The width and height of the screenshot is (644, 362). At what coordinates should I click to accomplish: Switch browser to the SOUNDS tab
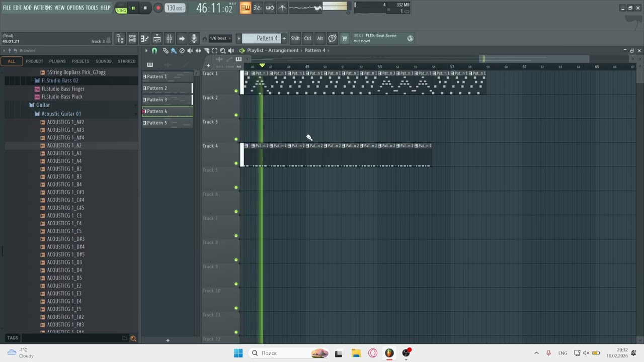click(x=103, y=61)
